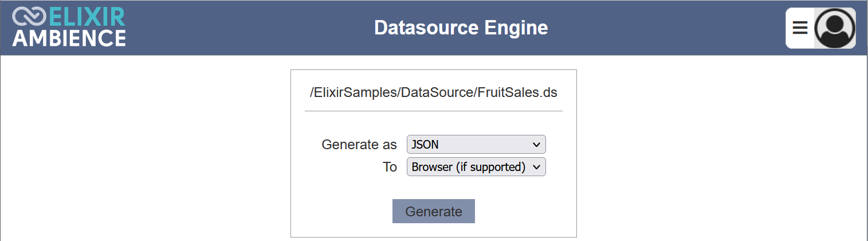Click the Generate button
This screenshot has height=241, width=868.
click(x=434, y=211)
